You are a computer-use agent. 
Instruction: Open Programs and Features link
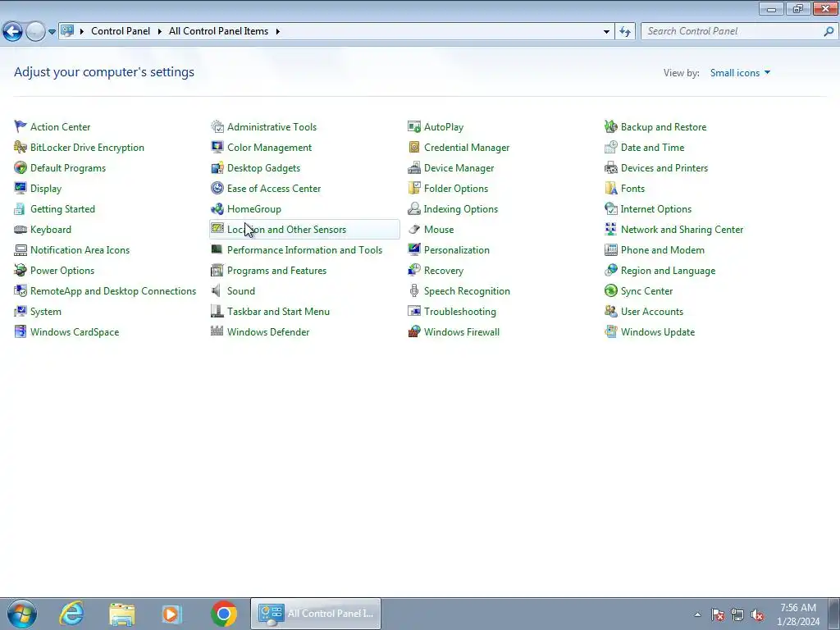tap(277, 270)
